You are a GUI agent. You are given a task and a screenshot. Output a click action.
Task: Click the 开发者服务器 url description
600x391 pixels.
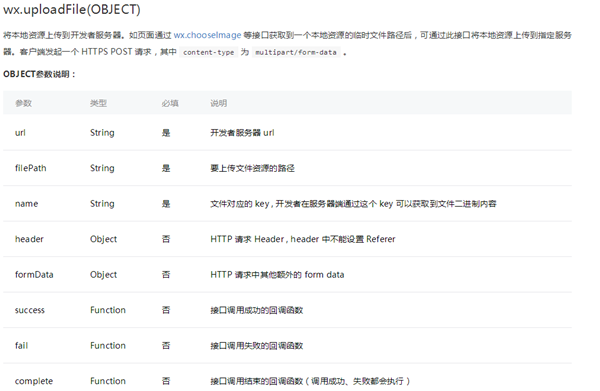click(x=242, y=133)
